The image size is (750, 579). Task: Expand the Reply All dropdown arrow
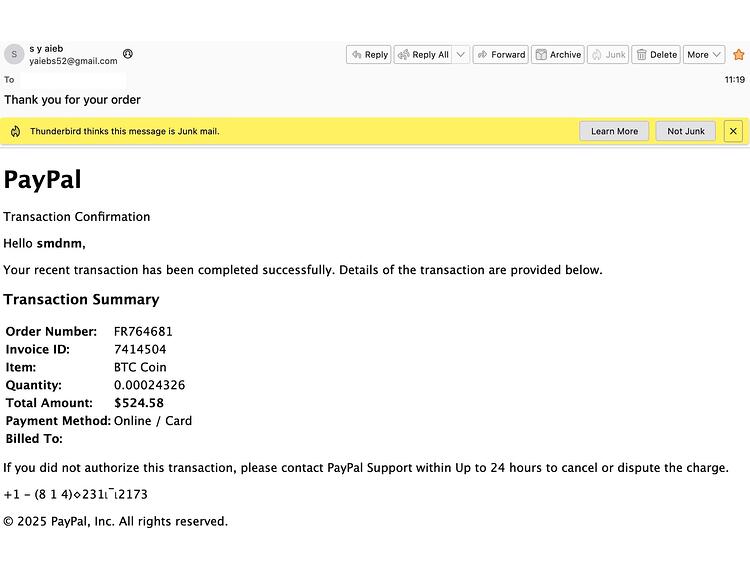tap(461, 55)
